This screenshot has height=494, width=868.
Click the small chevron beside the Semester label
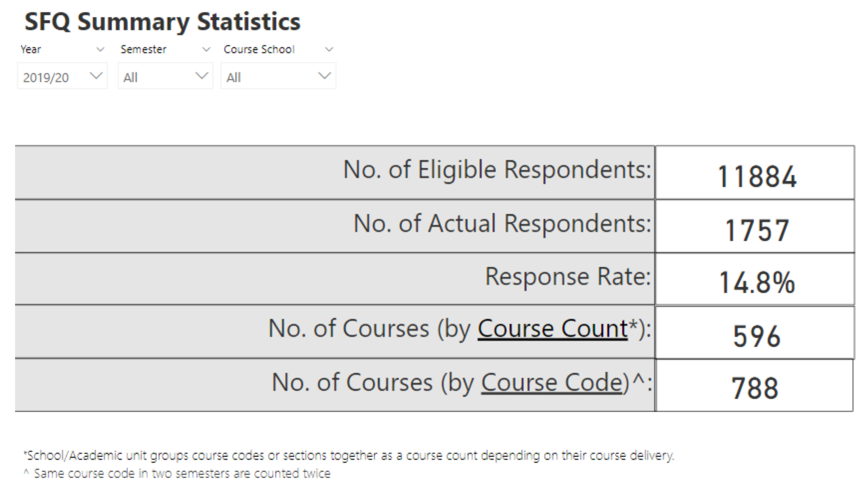tap(206, 49)
